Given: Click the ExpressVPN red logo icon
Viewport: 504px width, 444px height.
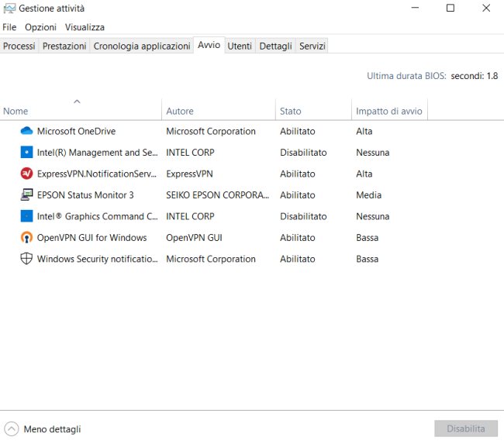Looking at the screenshot, I should tap(26, 174).
